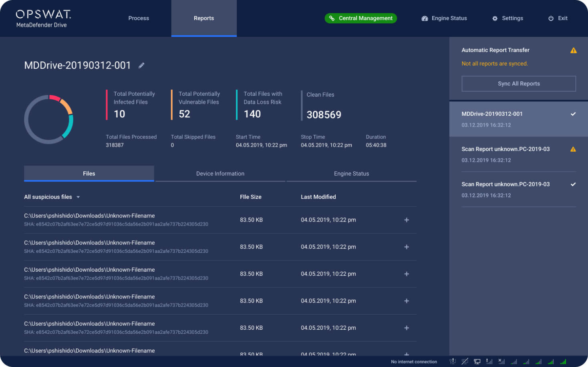Click the File Size column header
This screenshot has height=367, width=588.
pyautogui.click(x=251, y=197)
